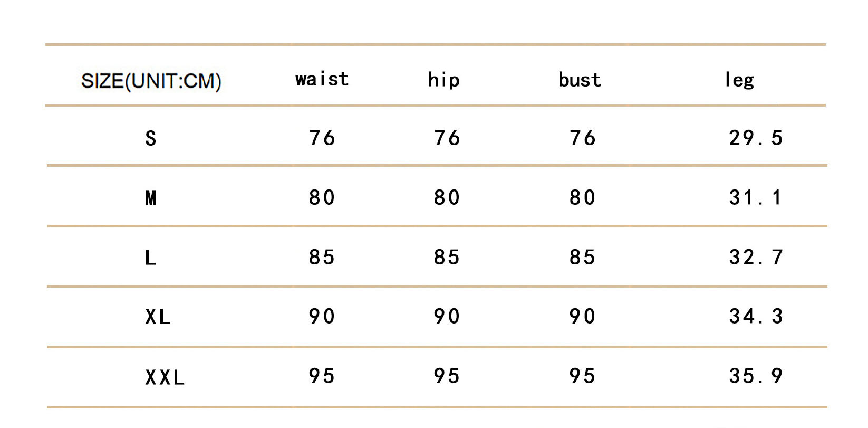Screen dimensions: 868x428
Task: Click the XXL size row label
Action: tap(165, 377)
